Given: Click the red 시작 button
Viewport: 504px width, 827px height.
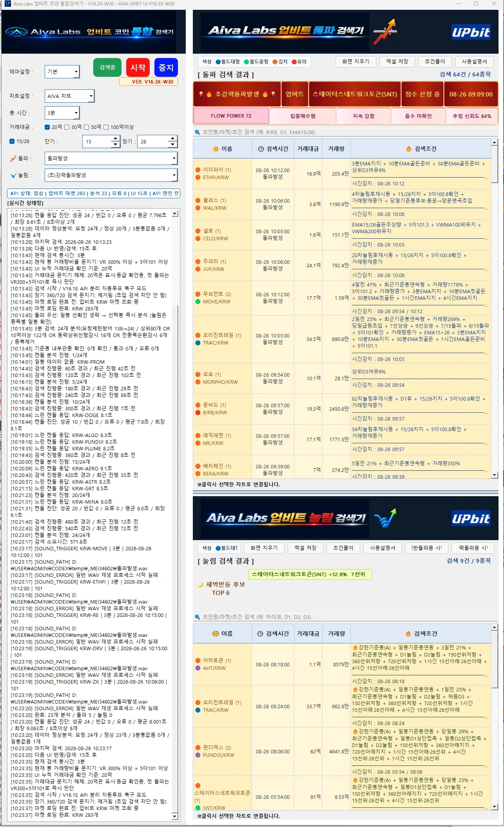Looking at the screenshot, I should 138,67.
